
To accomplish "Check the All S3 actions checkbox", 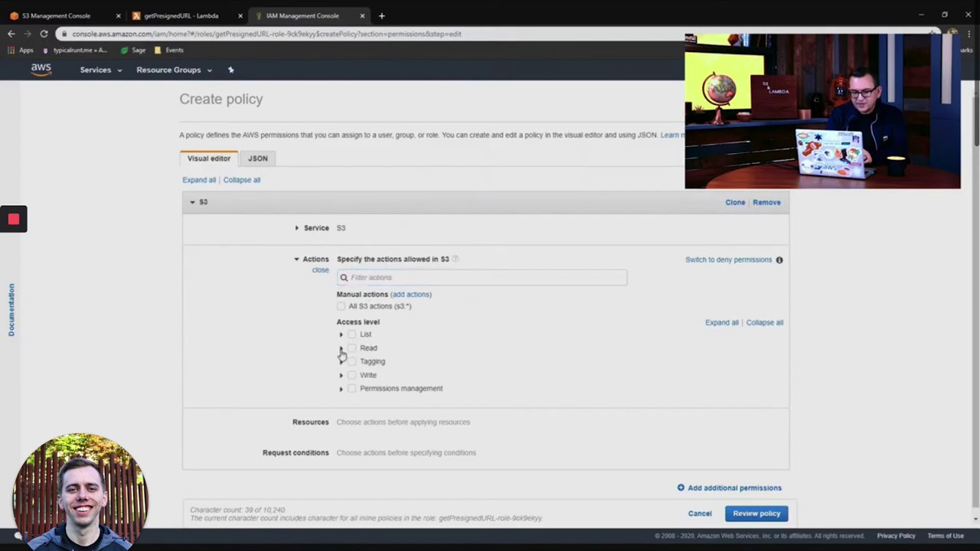I will point(341,306).
